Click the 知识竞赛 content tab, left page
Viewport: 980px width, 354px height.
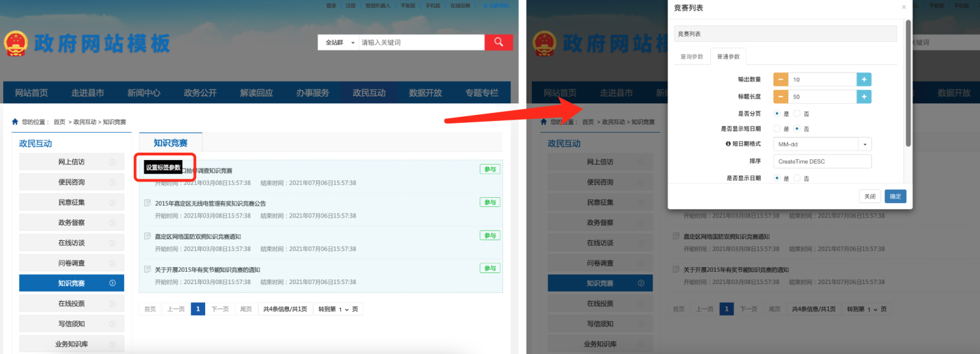coord(171,142)
